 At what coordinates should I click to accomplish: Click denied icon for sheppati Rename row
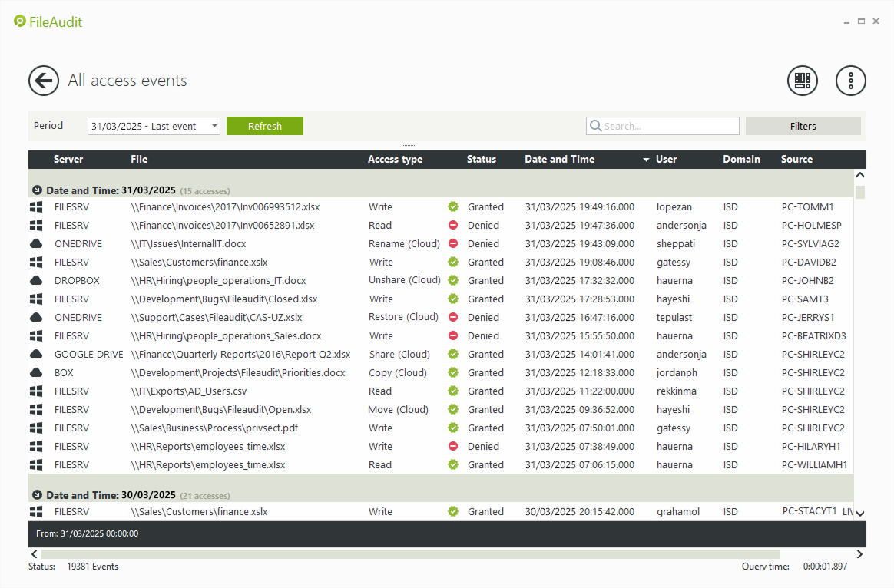453,243
